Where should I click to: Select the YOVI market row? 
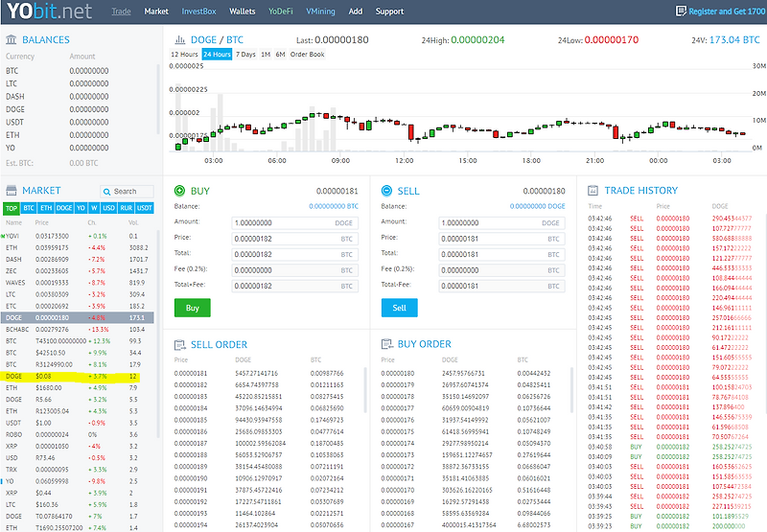(78, 236)
